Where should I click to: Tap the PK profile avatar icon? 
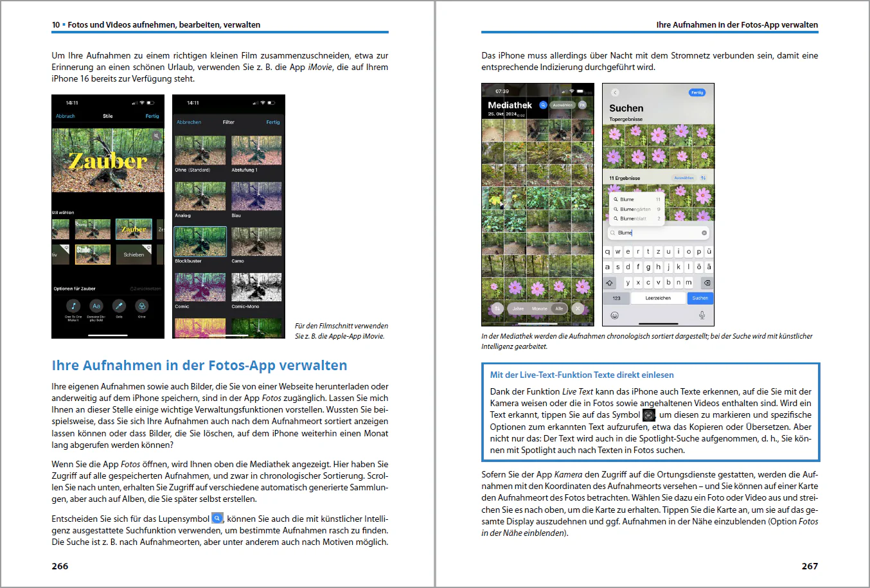[582, 105]
